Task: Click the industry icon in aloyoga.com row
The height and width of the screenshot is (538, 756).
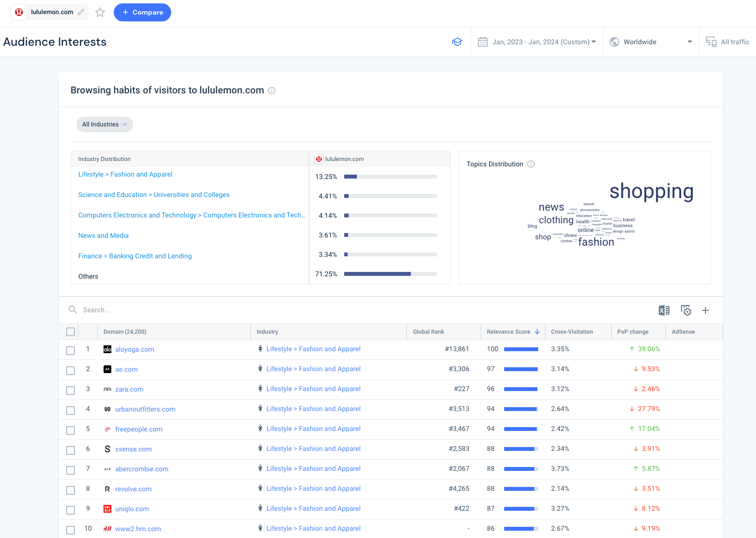Action: pos(261,349)
